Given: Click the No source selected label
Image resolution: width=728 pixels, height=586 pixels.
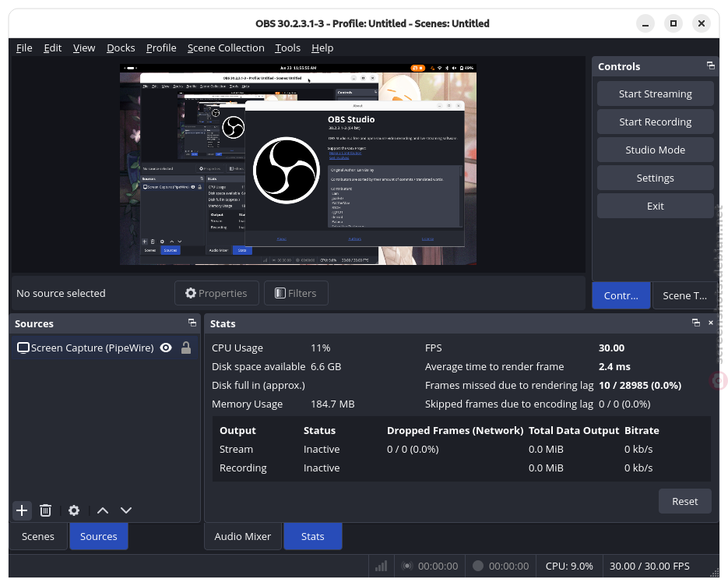Looking at the screenshot, I should [61, 293].
